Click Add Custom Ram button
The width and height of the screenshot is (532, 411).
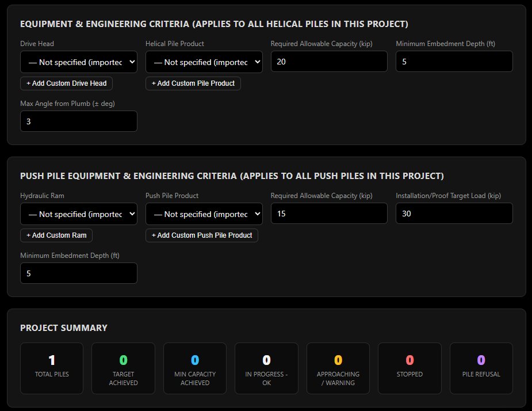tap(56, 235)
